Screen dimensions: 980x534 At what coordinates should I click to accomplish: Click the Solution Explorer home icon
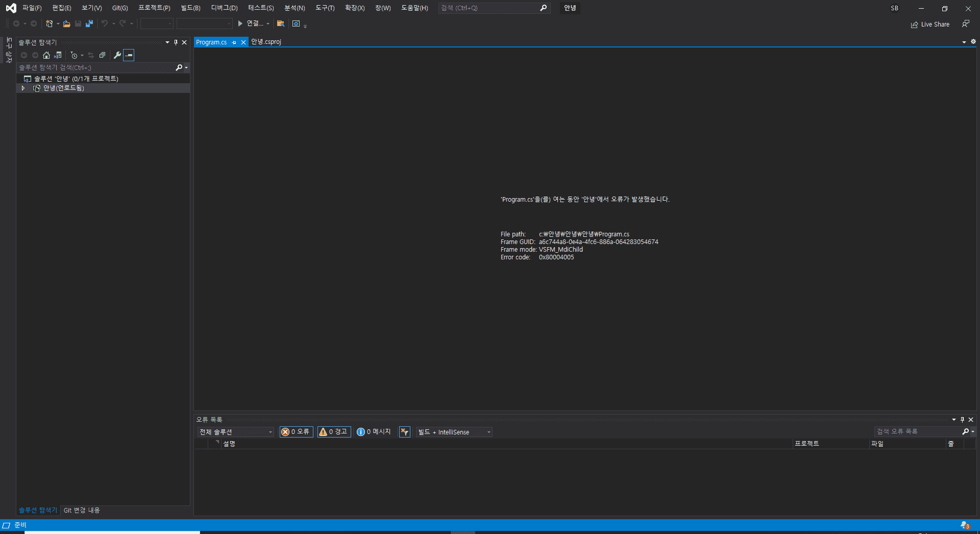click(x=46, y=55)
